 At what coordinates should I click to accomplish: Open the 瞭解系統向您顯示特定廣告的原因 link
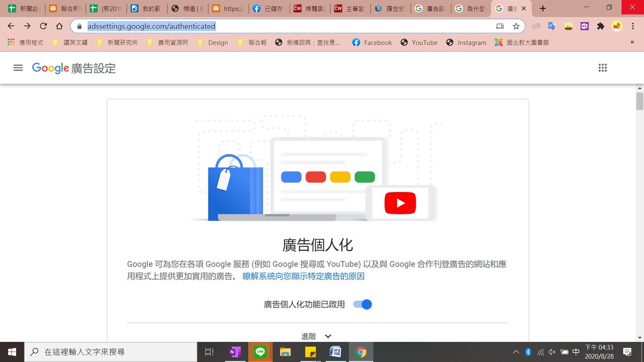coord(303,276)
